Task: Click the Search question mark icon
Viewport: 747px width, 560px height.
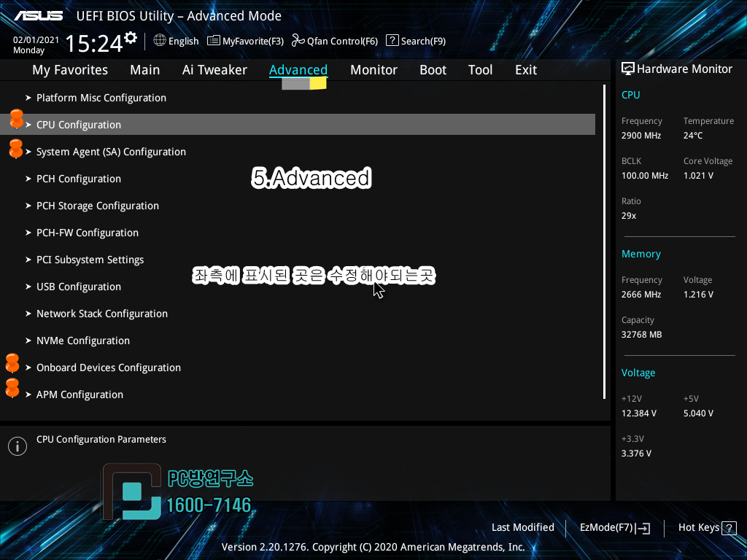Action: point(392,41)
